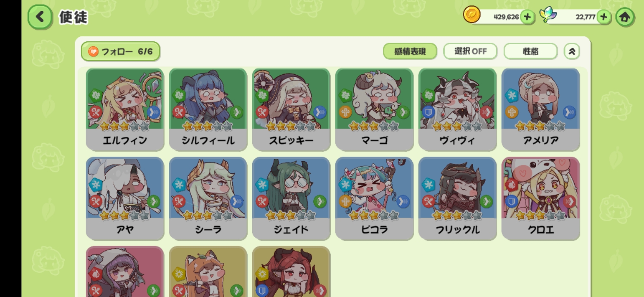The height and width of the screenshot is (297, 644).
Task: Add butterfly gems with plus button
Action: tap(604, 17)
